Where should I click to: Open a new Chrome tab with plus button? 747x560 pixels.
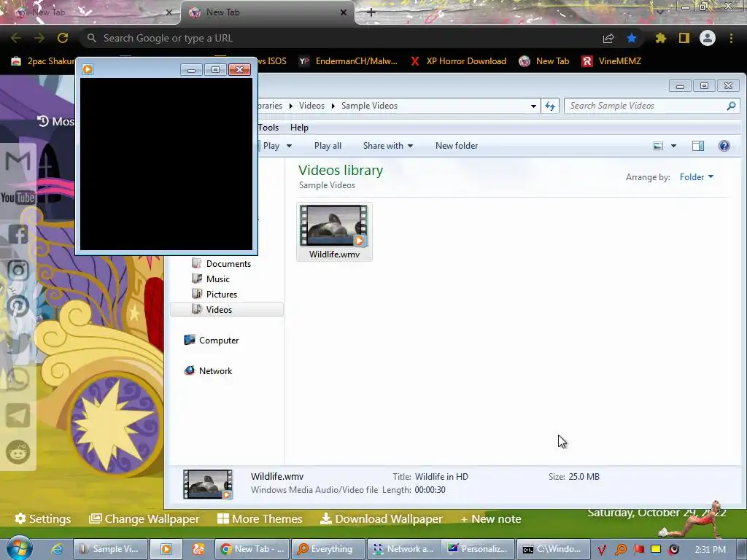[371, 12]
